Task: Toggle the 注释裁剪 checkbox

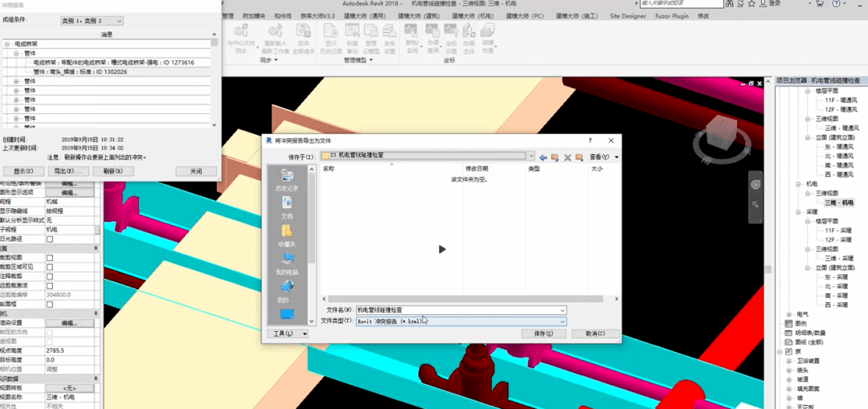Action: (50, 276)
